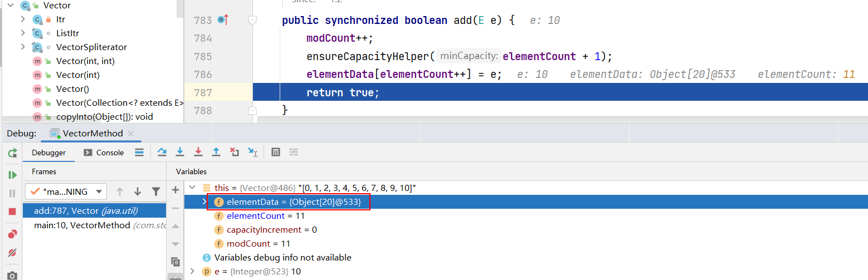Click the Pause Program icon

coord(12,193)
